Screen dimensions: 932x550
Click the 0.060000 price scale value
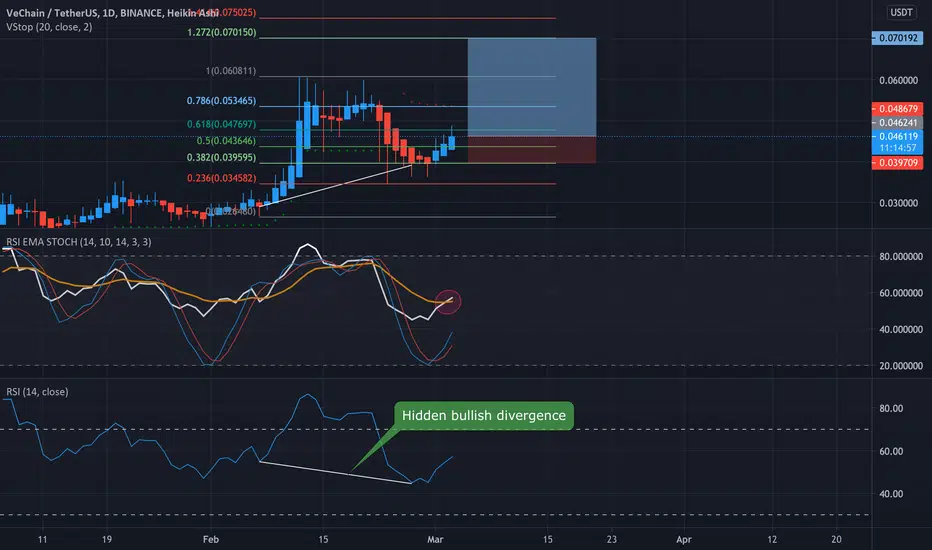[898, 80]
